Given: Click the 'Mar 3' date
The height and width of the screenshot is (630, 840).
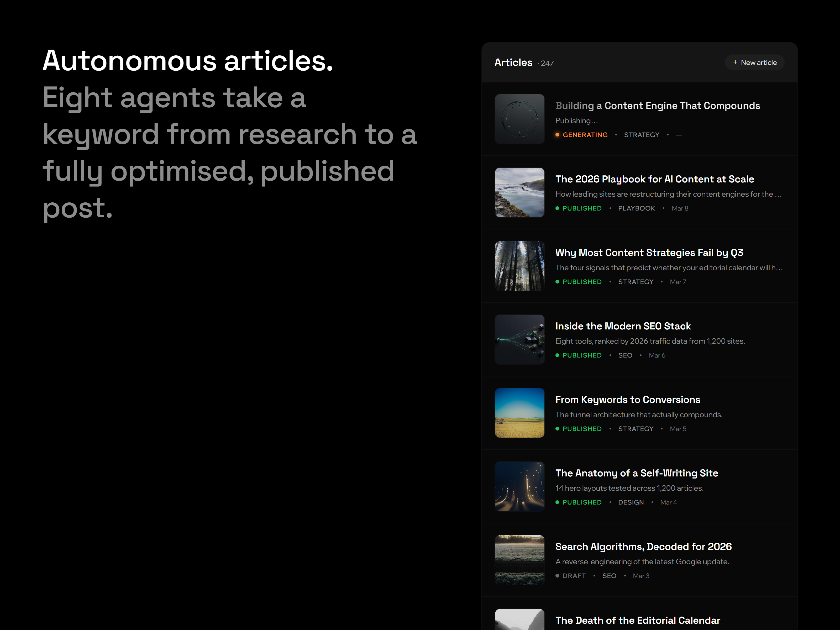Looking at the screenshot, I should pyautogui.click(x=641, y=576).
